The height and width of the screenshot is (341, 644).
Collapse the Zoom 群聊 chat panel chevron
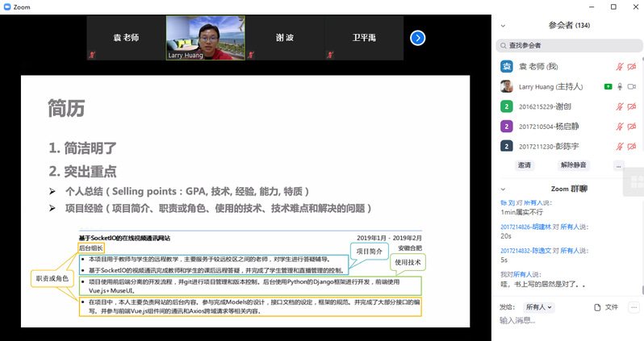[x=504, y=189]
